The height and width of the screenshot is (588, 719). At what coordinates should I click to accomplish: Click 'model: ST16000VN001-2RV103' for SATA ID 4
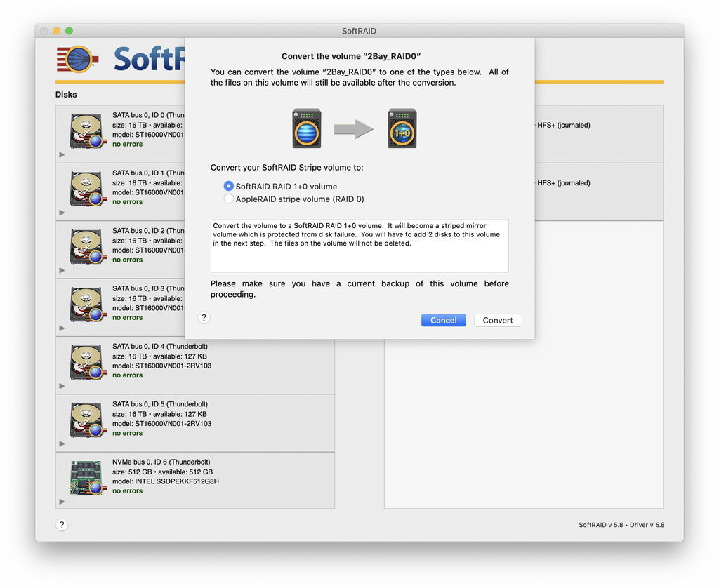point(162,366)
